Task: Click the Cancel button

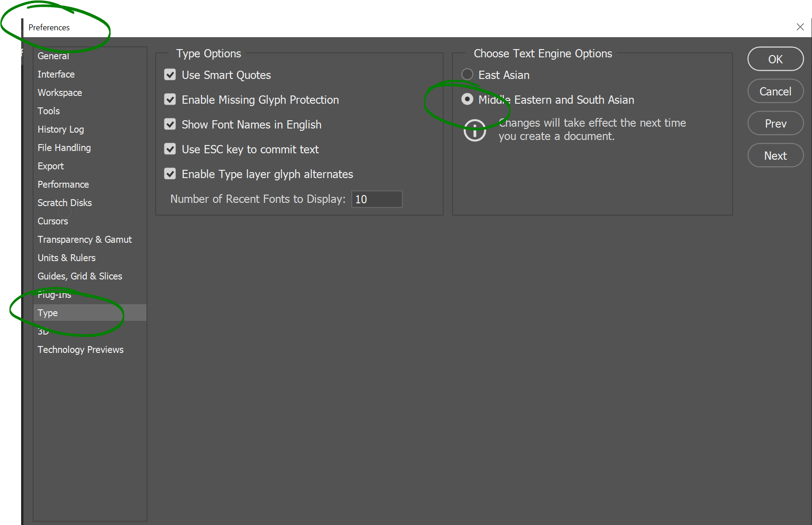Action: click(775, 91)
